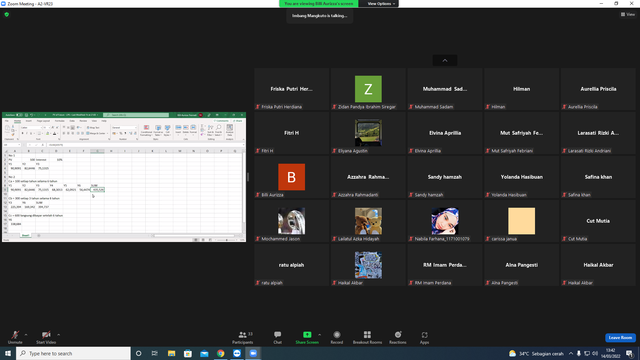This screenshot has width=640, height=360.
Task: Click Bold in shared Excel ribbon
Action: click(x=22, y=133)
